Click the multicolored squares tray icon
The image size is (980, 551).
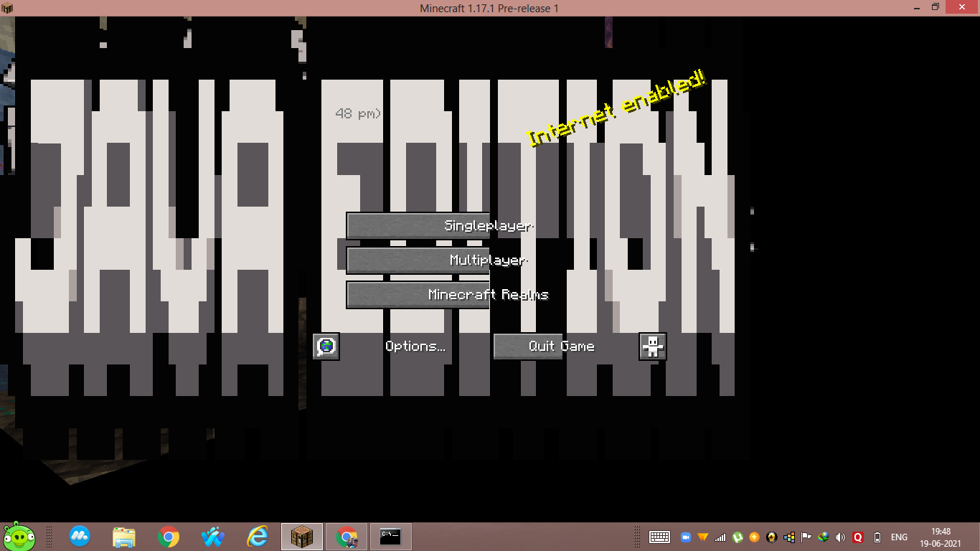click(789, 537)
